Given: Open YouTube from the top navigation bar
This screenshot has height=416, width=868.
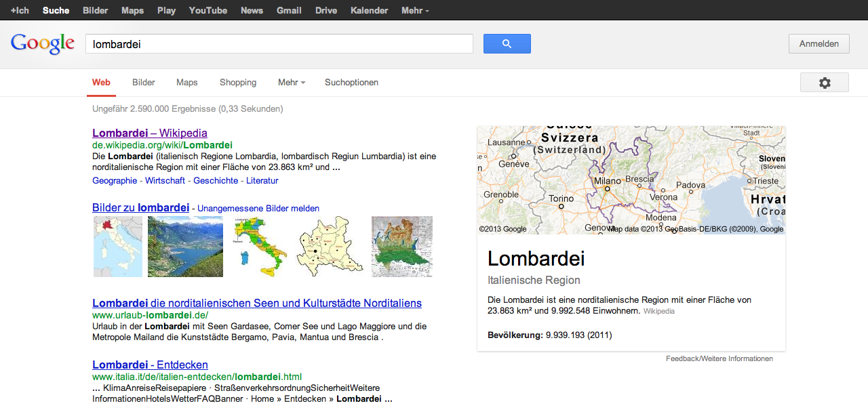Looking at the screenshot, I should [208, 11].
